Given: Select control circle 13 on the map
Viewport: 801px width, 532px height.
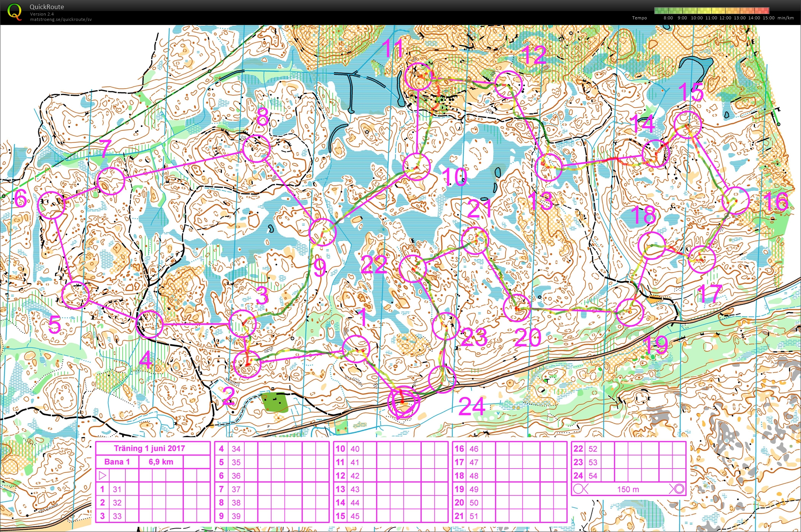Looking at the screenshot, I should click(x=548, y=167).
